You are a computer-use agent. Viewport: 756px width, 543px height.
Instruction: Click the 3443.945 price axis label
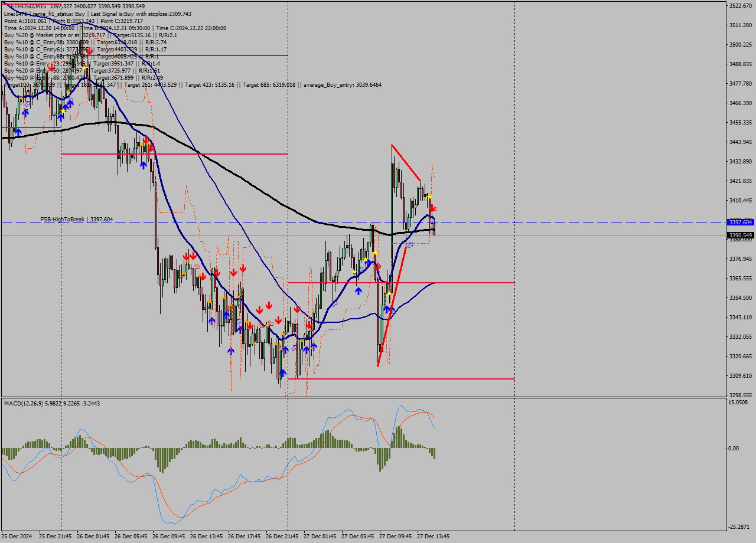[x=741, y=142]
